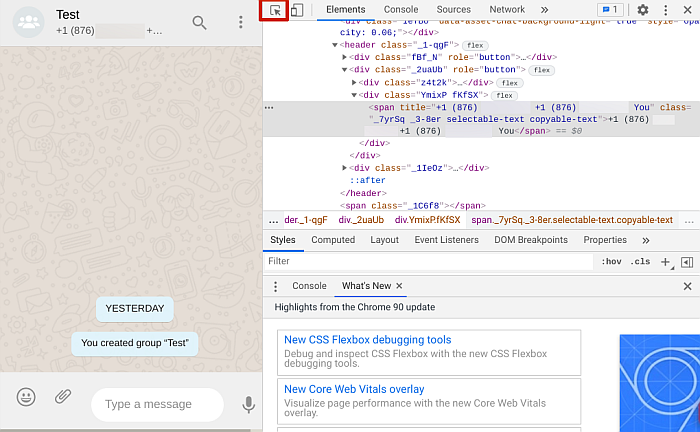This screenshot has height=432, width=700.
Task: Click the microphone voice message icon
Action: [248, 404]
